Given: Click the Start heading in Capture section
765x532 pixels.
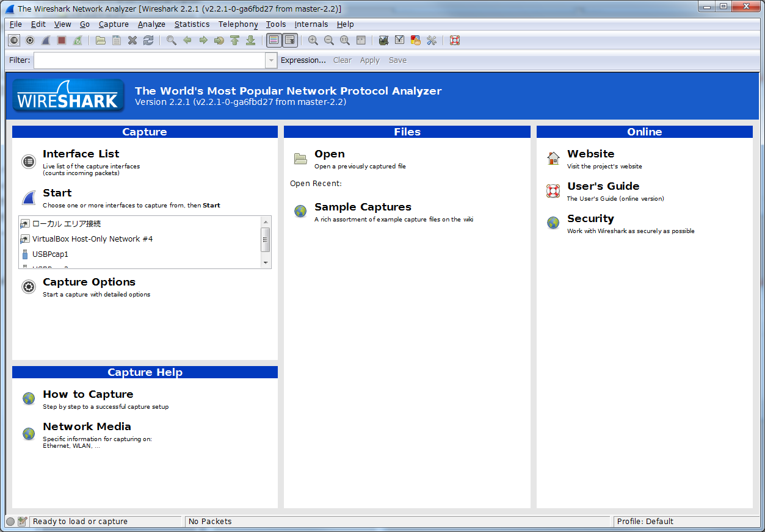Looking at the screenshot, I should click(57, 193).
